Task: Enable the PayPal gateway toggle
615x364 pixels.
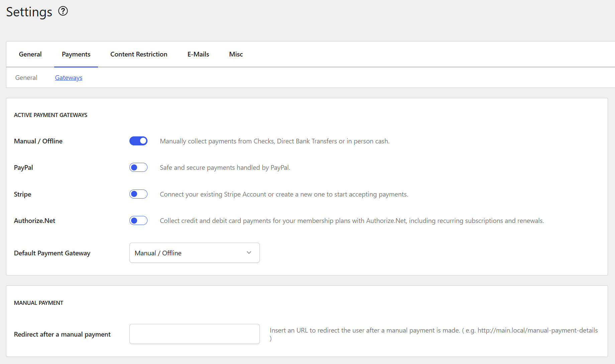Action: pos(138,167)
